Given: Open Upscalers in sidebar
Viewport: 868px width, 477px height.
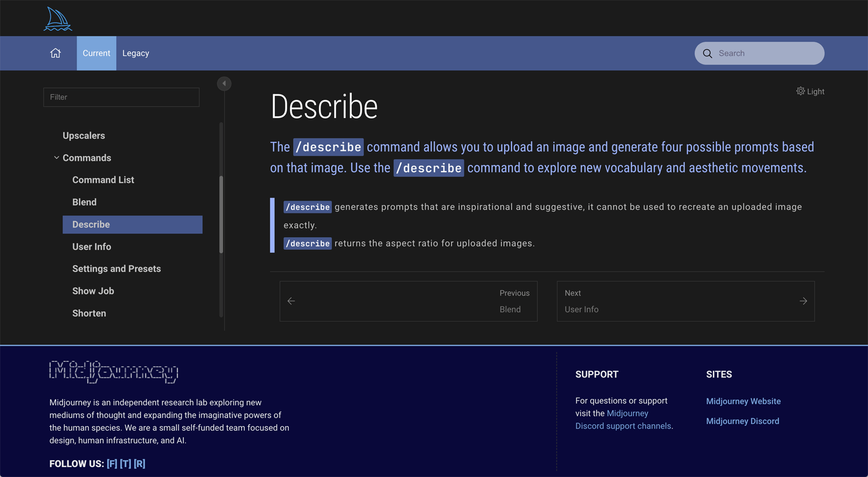Looking at the screenshot, I should tap(84, 136).
